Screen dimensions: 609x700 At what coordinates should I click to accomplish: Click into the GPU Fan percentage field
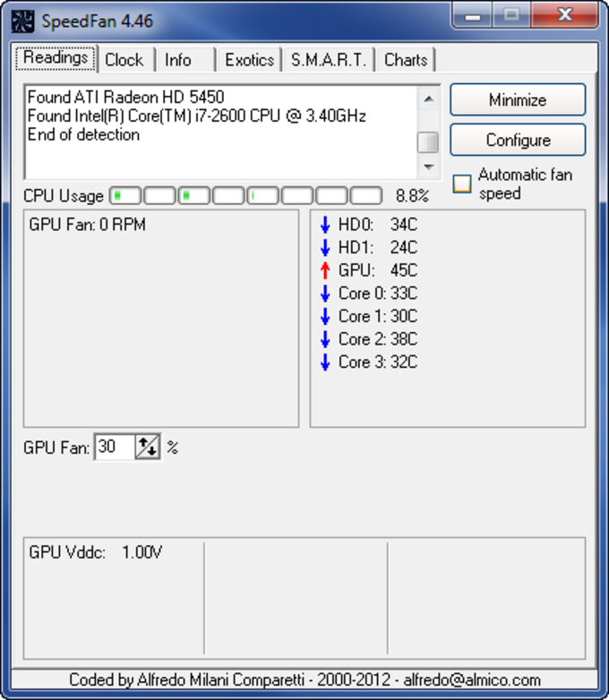(115, 447)
